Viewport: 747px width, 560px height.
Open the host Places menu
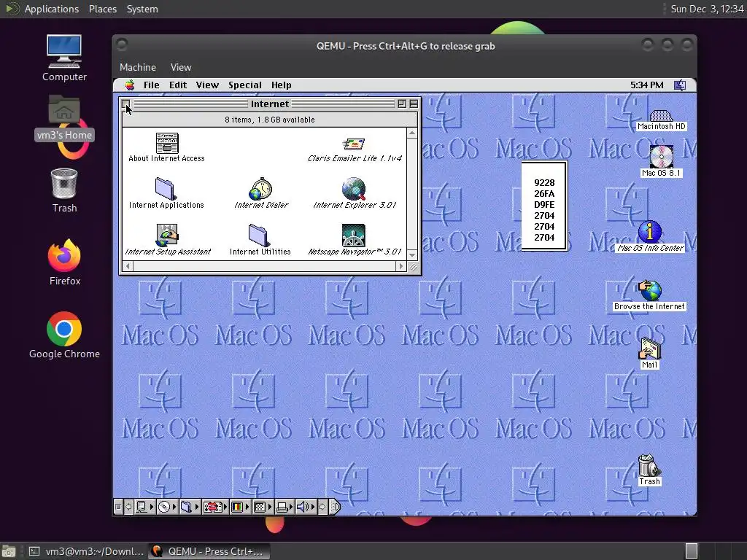pyautogui.click(x=102, y=9)
